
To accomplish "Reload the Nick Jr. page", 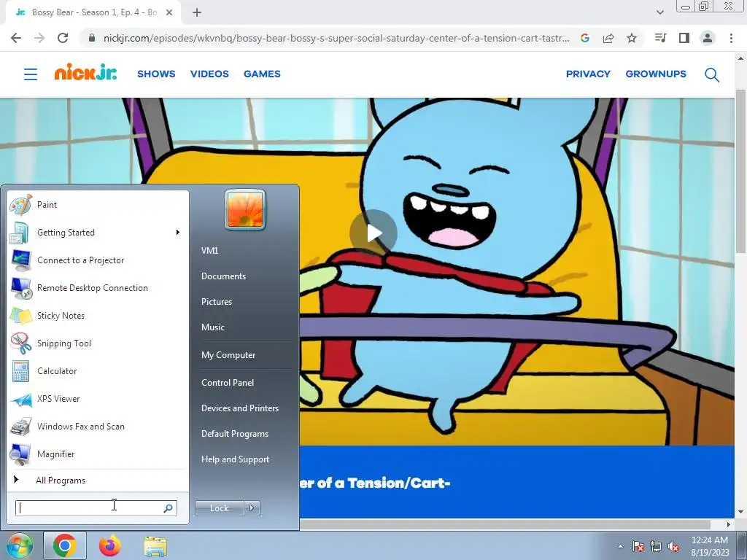I will pos(63,38).
